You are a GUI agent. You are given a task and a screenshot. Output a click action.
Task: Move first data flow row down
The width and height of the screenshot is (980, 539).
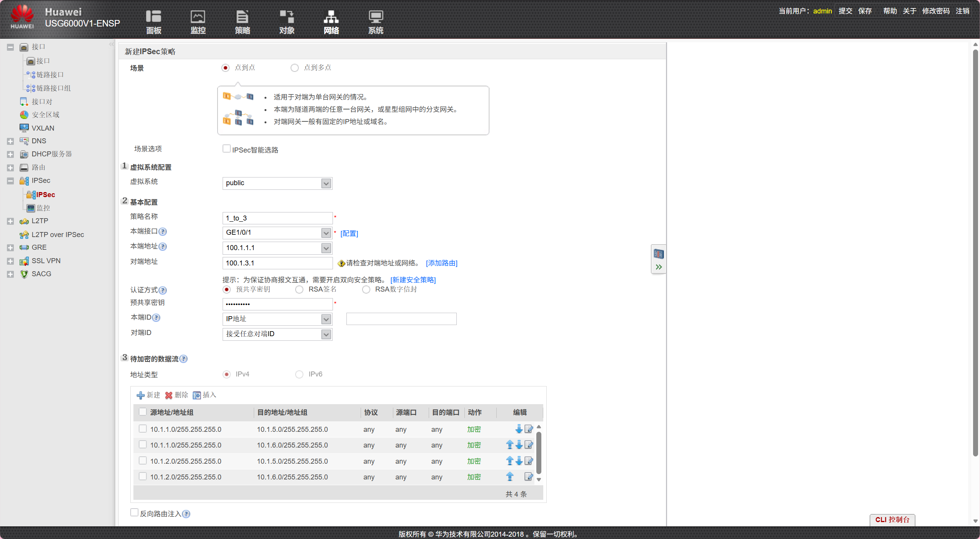click(x=519, y=429)
